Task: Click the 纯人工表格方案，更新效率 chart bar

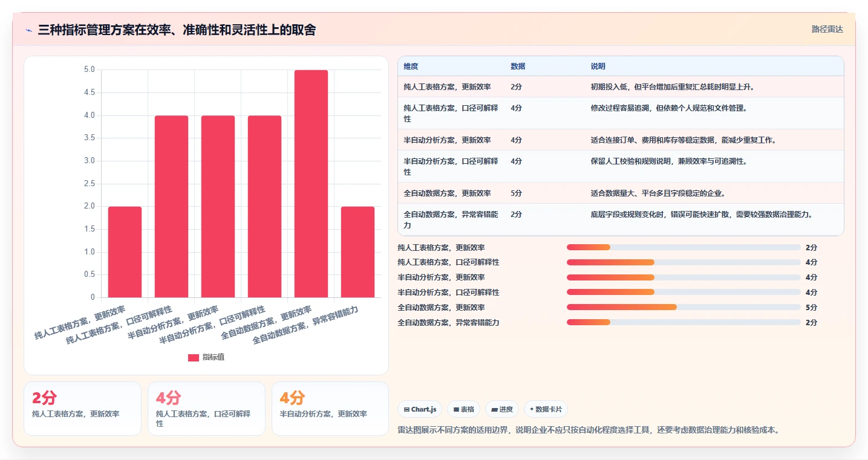Action: click(125, 252)
